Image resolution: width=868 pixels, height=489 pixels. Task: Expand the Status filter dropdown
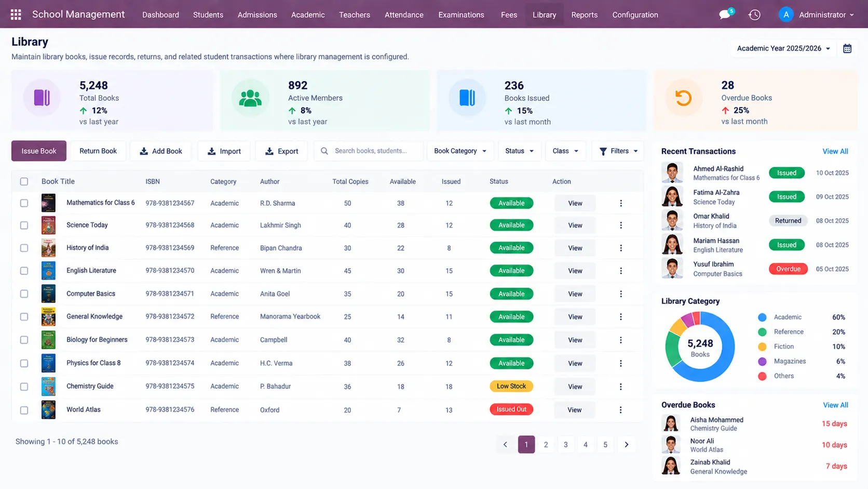519,151
